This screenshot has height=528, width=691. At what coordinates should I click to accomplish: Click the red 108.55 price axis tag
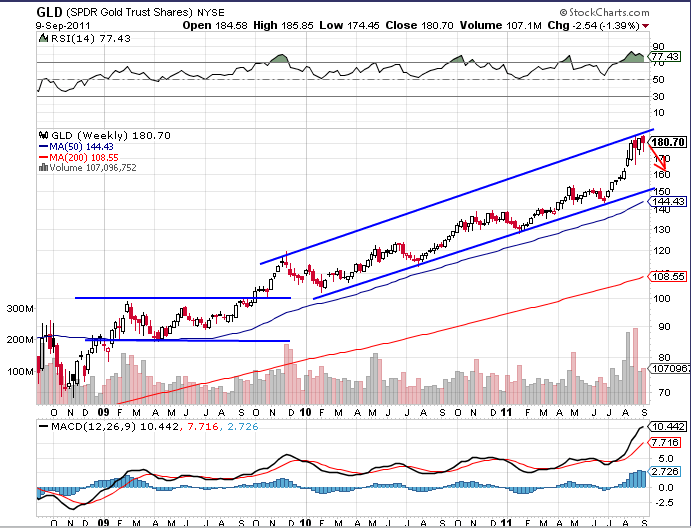[668, 276]
